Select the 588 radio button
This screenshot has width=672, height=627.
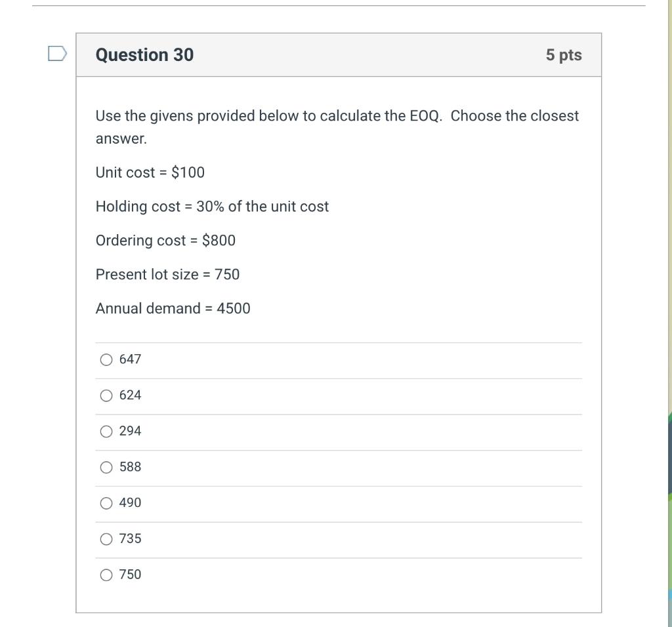pos(106,467)
